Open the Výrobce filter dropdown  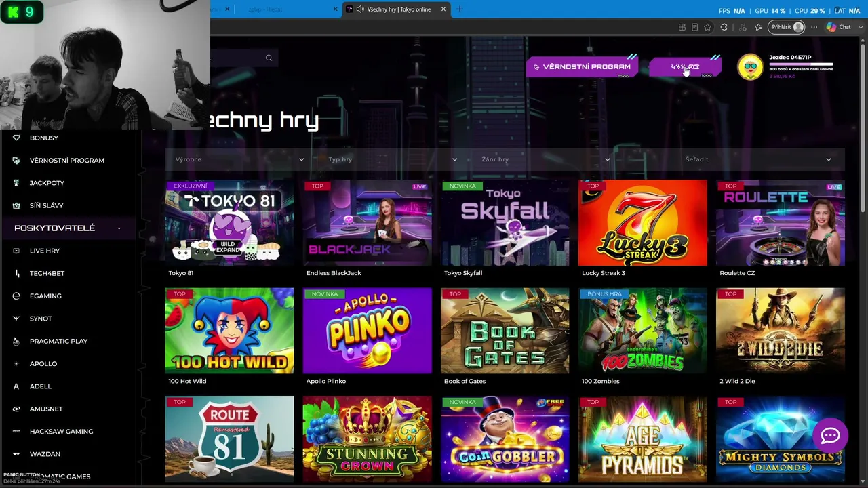point(239,159)
